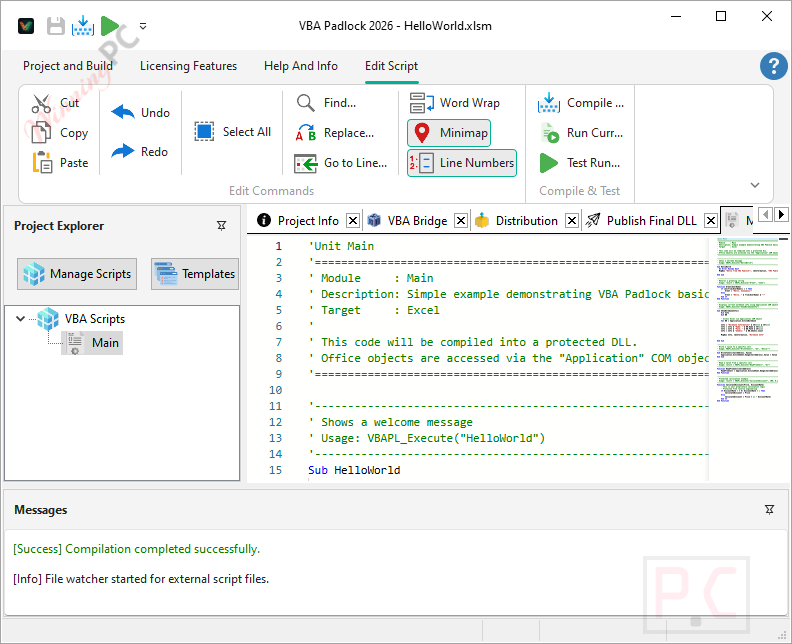This screenshot has width=792, height=644.
Task: Redo the last undone edit
Action: [x=139, y=151]
